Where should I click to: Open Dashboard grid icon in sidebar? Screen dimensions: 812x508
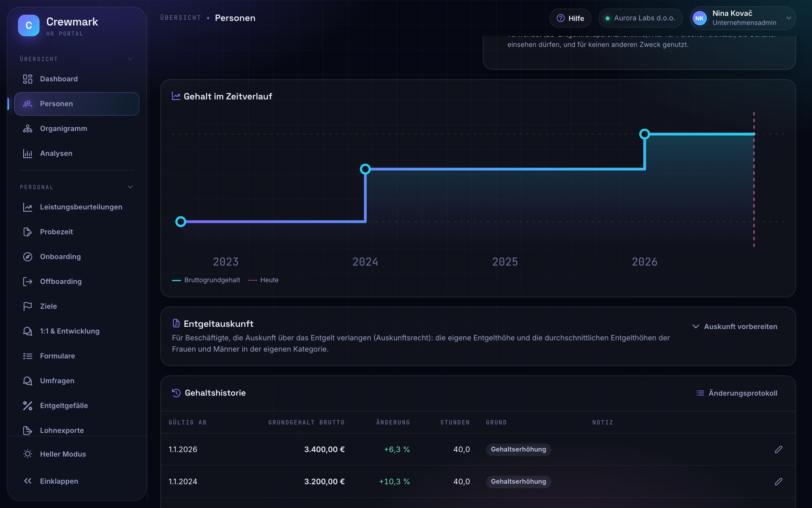27,79
